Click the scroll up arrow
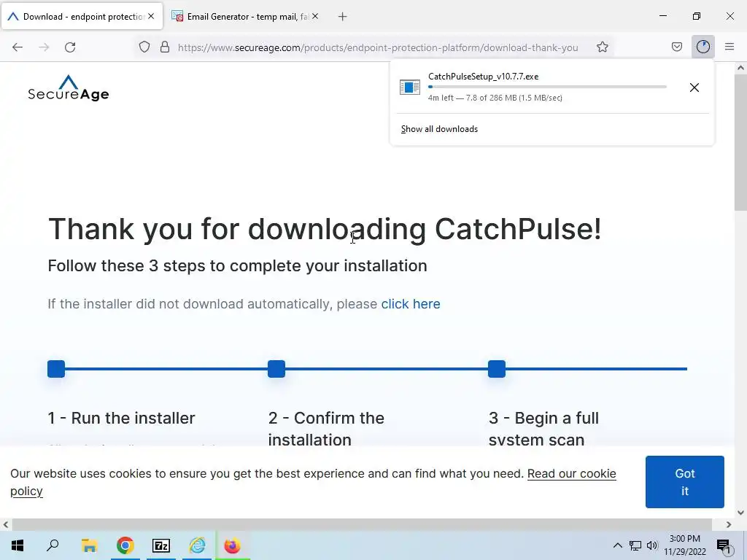This screenshot has height=560, width=747. [740, 68]
